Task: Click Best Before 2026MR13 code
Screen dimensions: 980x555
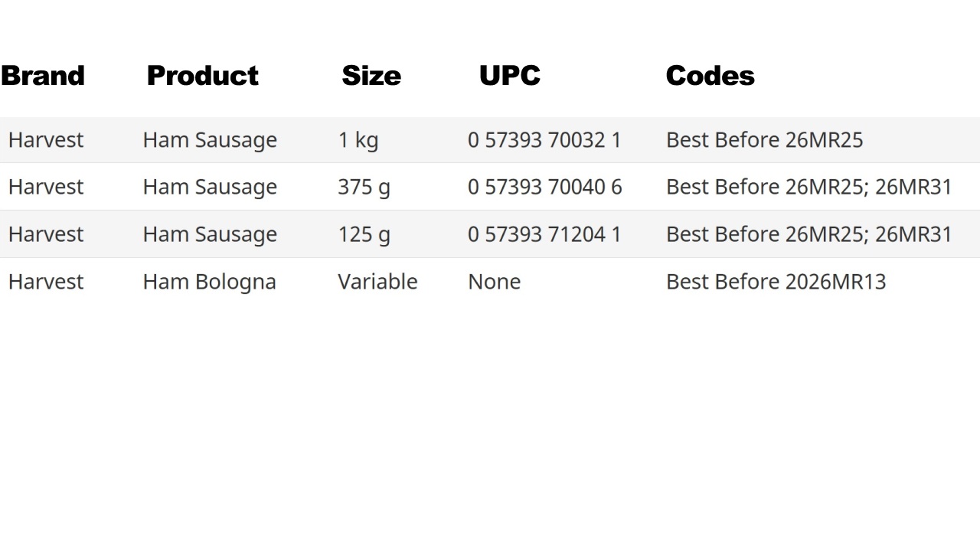Action: coord(776,282)
